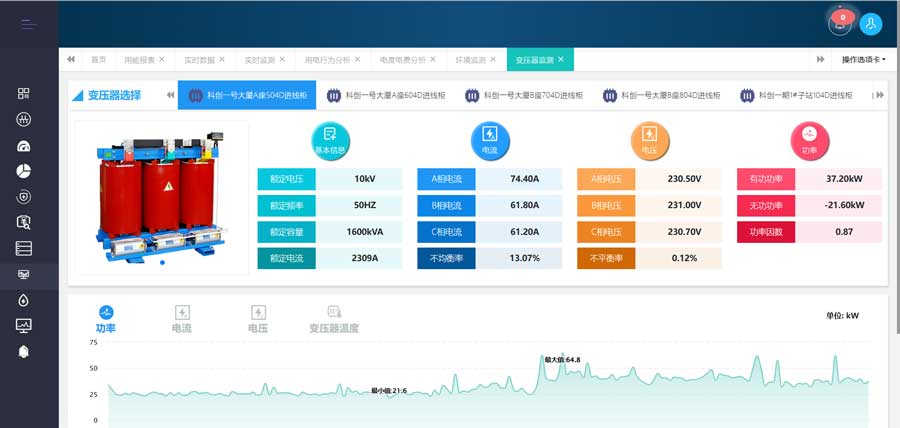The height and width of the screenshot is (428, 900).
Task: Toggle the hamburger menu in the sidebar header
Action: pyautogui.click(x=29, y=24)
